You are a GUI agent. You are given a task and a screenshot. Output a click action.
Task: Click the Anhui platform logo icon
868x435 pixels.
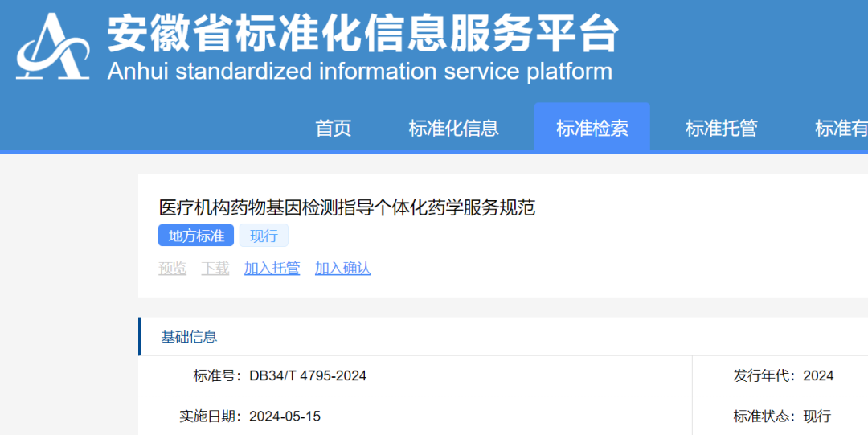pos(53,47)
